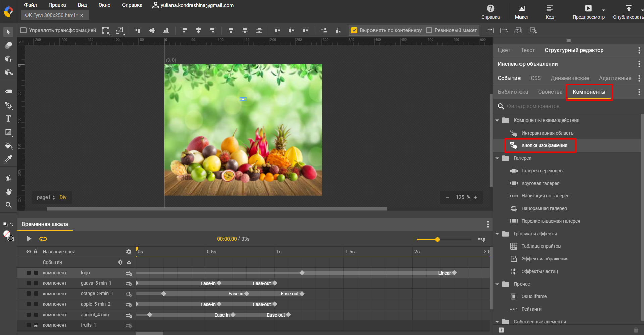Viewport: 644px width, 335px height.
Task: Click the Linear keyframe on logo track
Action: [454, 273]
